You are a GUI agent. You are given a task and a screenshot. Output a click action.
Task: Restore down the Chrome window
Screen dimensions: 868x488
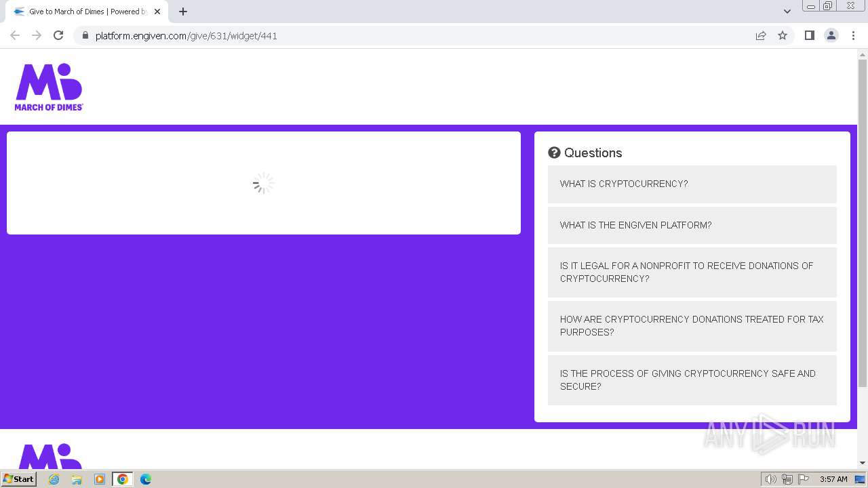(827, 6)
